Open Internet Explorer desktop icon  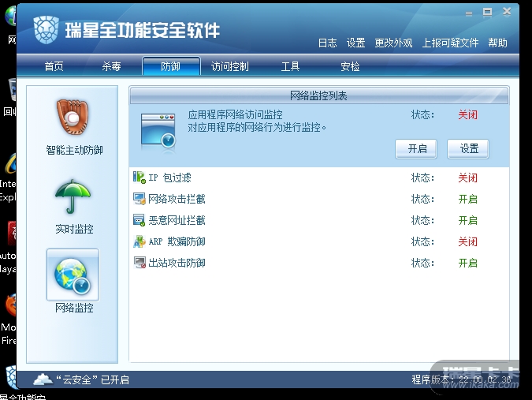click(11, 163)
